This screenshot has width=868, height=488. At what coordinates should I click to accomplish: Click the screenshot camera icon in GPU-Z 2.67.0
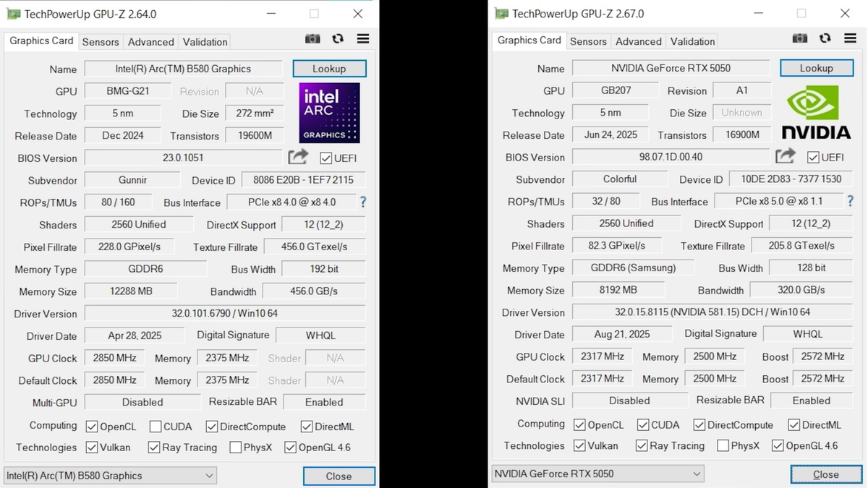(x=800, y=38)
